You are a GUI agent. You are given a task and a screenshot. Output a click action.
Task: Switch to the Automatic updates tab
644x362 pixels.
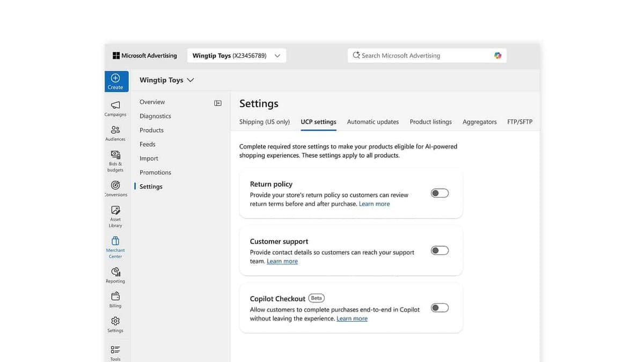tap(372, 122)
